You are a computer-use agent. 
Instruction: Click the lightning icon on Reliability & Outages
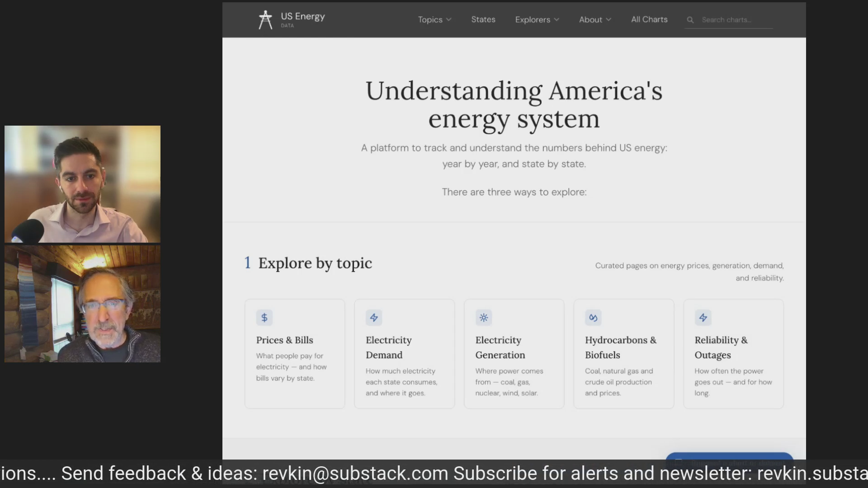pos(703,318)
